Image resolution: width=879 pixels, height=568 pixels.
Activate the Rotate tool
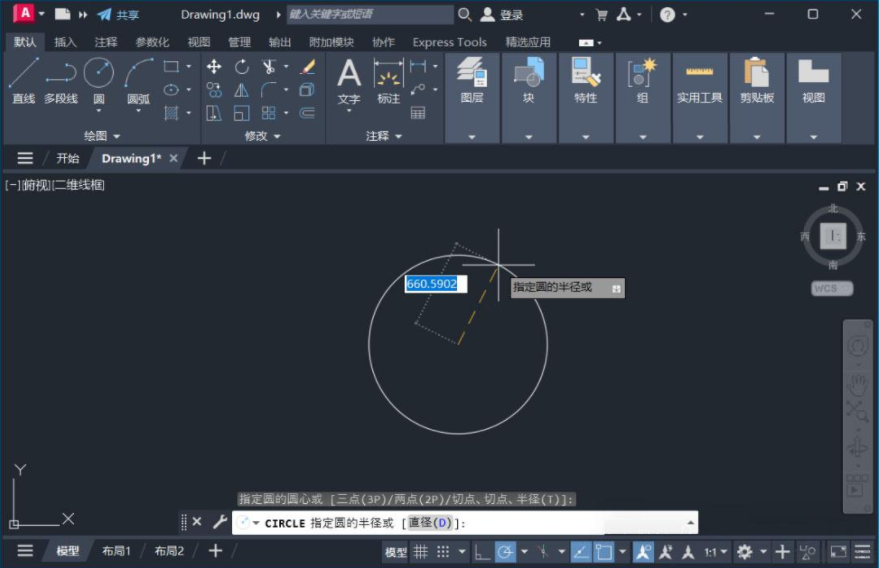[242, 67]
